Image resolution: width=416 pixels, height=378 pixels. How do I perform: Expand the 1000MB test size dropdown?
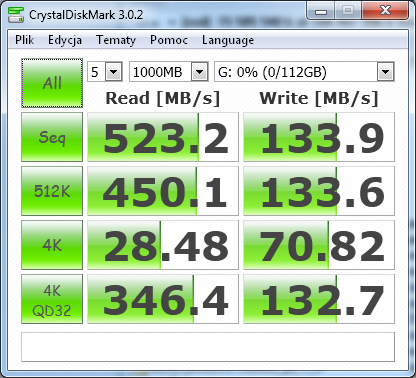pos(200,72)
